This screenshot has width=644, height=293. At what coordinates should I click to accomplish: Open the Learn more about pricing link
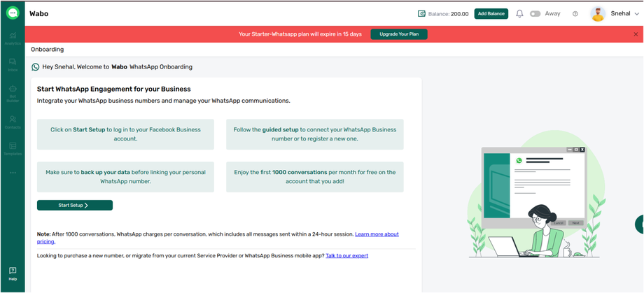click(377, 234)
